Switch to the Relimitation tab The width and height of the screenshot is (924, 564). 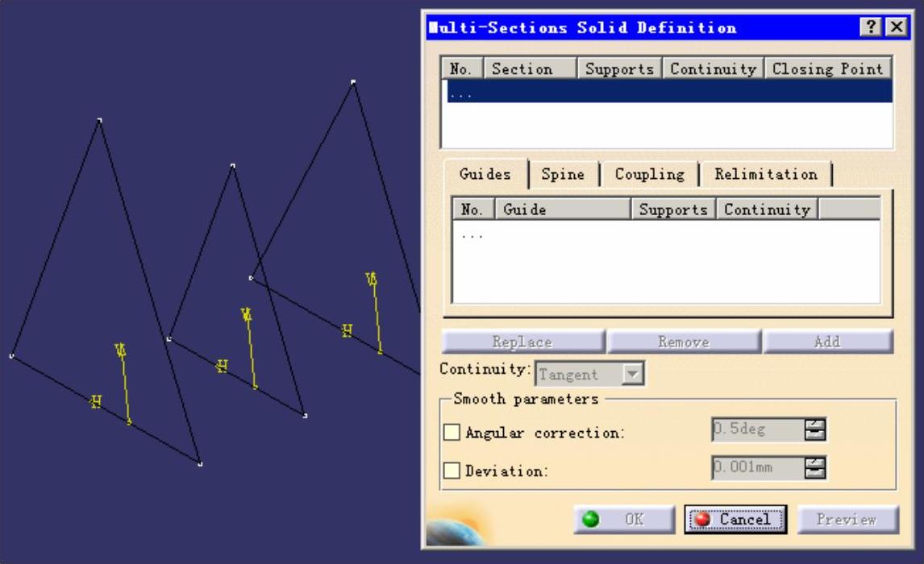pyautogui.click(x=766, y=174)
